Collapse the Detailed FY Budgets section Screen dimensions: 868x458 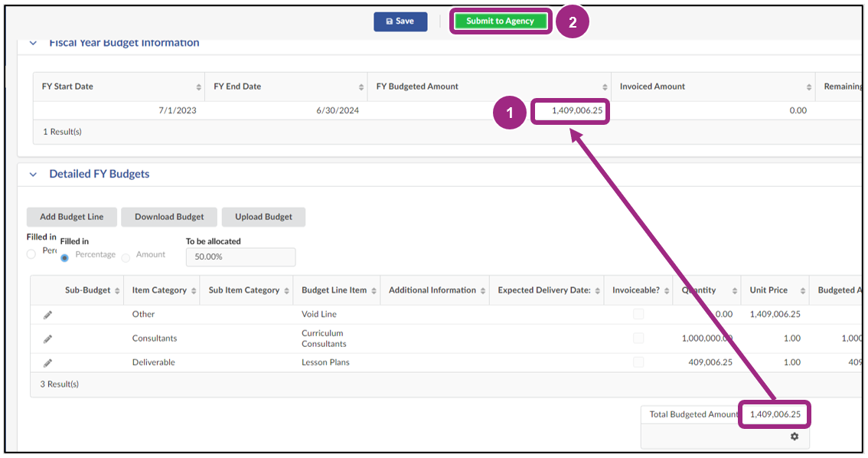(x=33, y=175)
